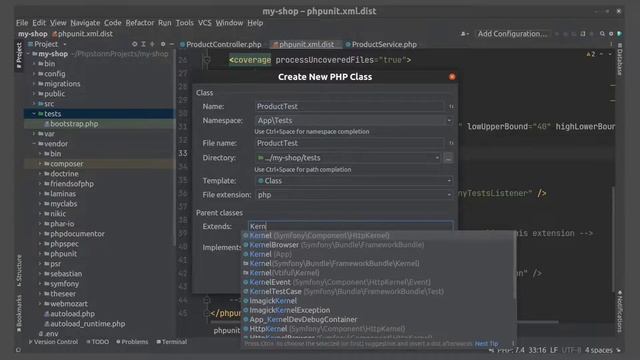
Task: Hide the Project panel with minus icon
Action: (x=171, y=44)
